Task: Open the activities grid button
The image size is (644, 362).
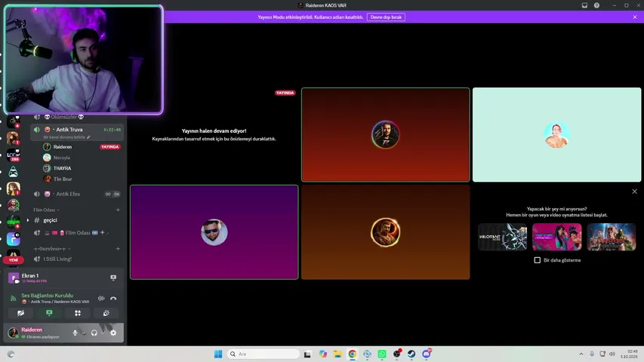Action: point(78,313)
